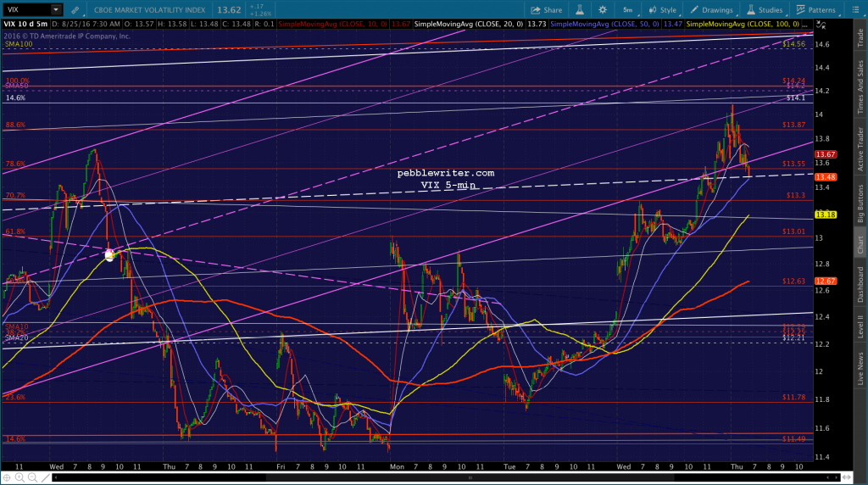Click the $14.56 price level label
Image resolution: width=868 pixels, height=485 pixels.
pyautogui.click(x=793, y=44)
